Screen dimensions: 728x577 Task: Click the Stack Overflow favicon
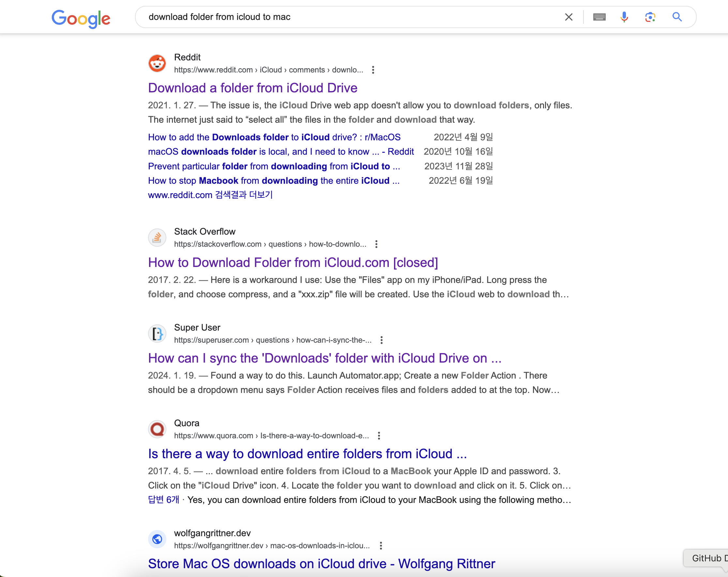[x=157, y=238]
